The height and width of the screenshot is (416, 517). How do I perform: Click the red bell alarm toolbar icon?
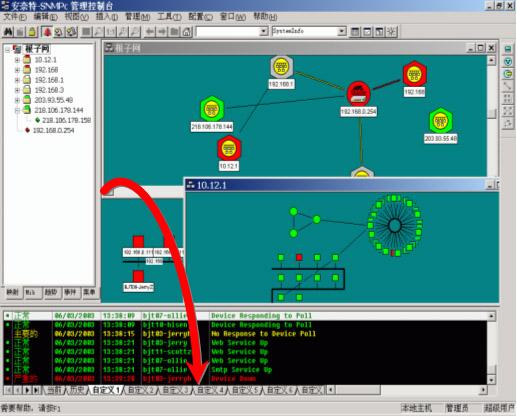[47, 32]
